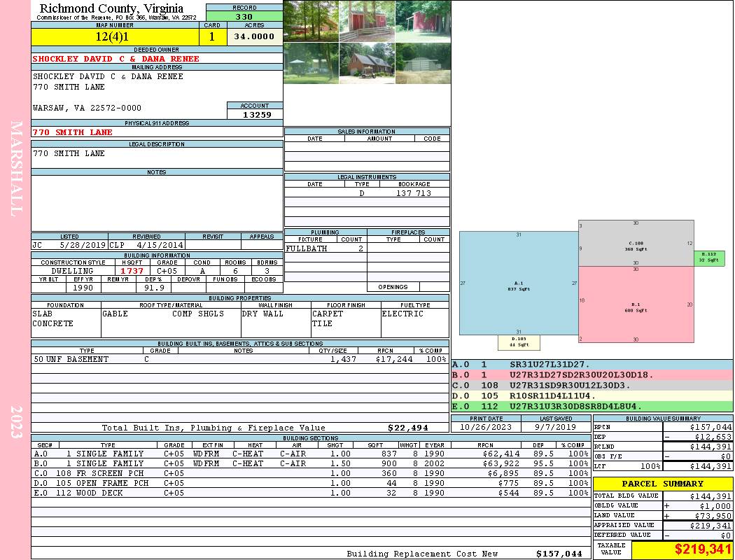
Task: Click the reviewed date 4/15/2014
Action: tap(160, 245)
